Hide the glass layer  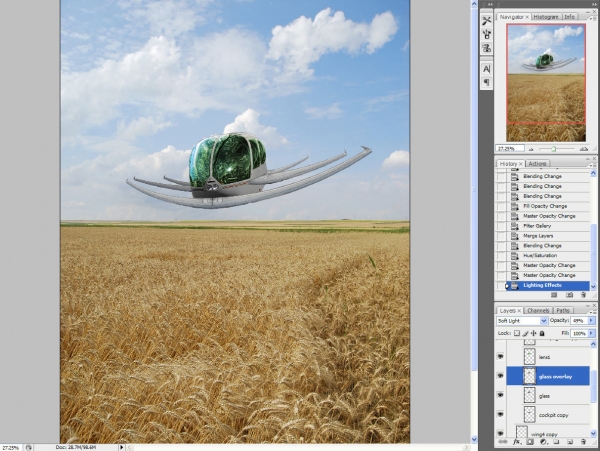coord(500,395)
